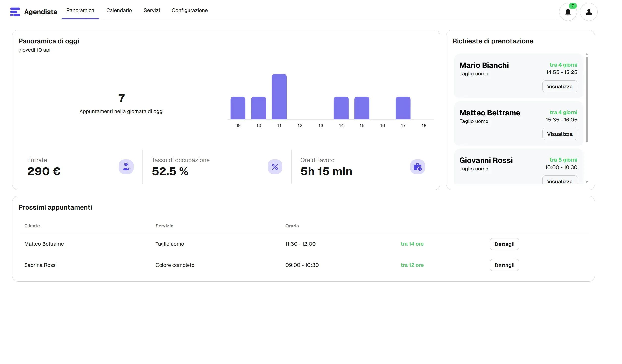This screenshot has width=622, height=364.
Task: Click the 09:00 - 10:30 time cell
Action: 302,265
